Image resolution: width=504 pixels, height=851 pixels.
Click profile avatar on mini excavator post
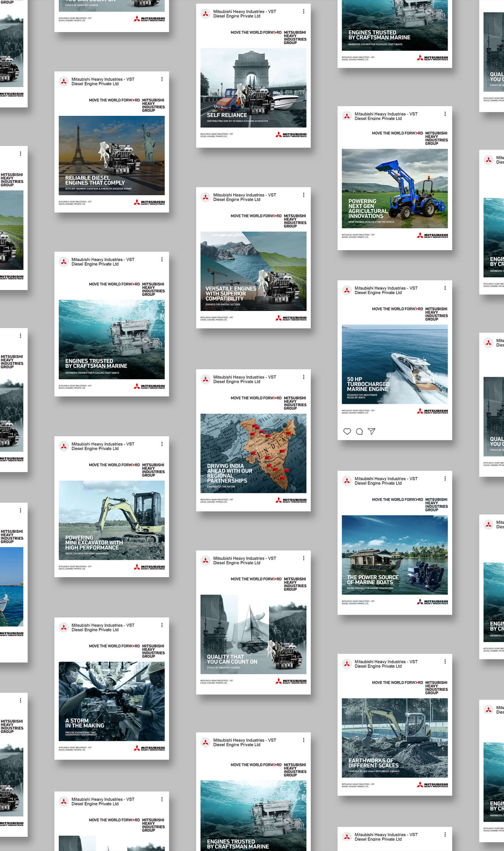64,446
